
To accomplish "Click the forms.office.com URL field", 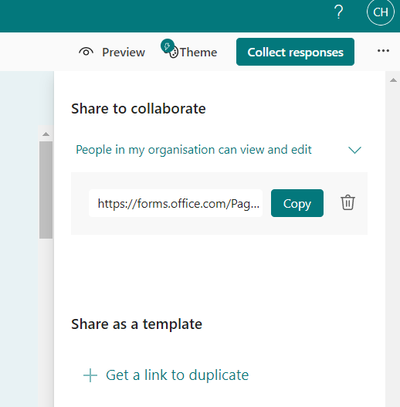I will pos(176,203).
